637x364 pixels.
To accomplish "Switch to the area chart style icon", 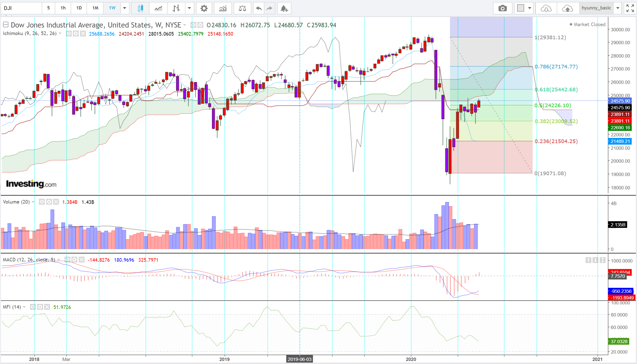I will (x=158, y=8).
